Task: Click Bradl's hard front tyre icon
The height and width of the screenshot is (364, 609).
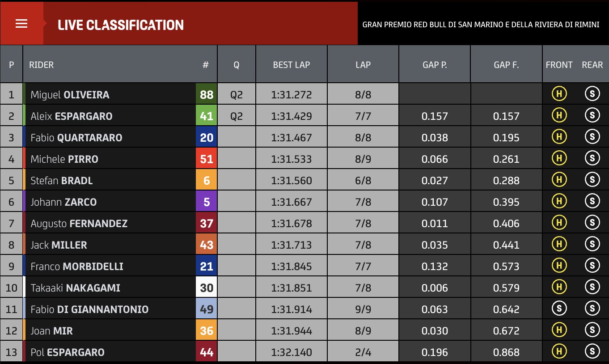Action: coord(558,180)
